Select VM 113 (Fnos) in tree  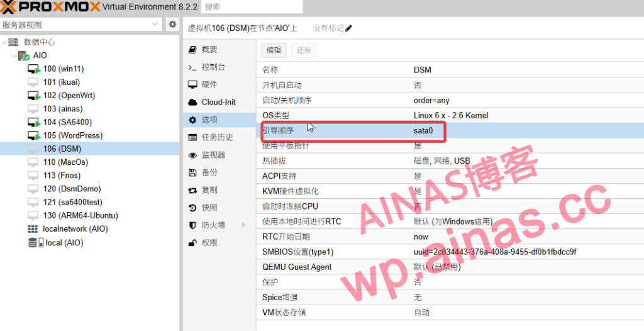[x=89, y=176]
